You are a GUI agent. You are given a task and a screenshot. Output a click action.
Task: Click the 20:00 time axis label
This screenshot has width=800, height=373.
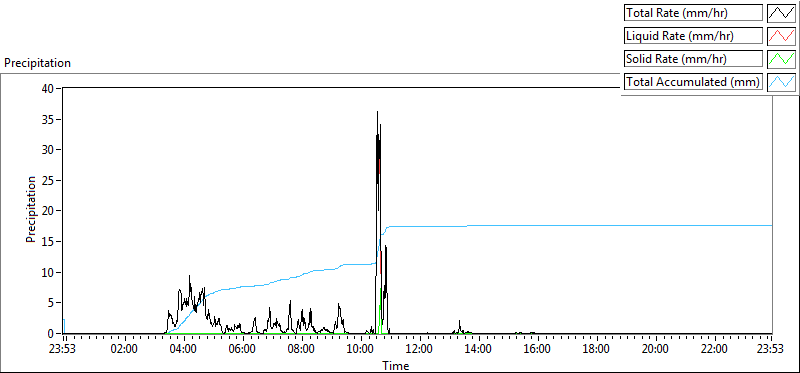click(655, 350)
